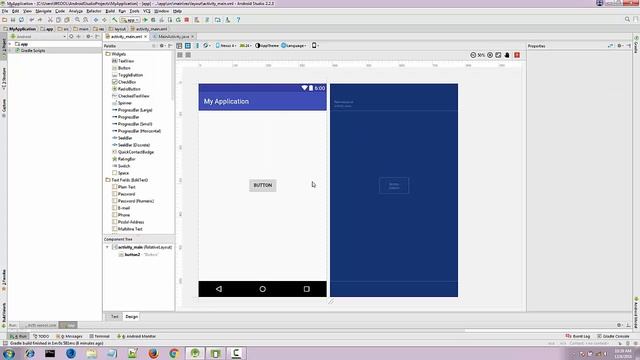The width and height of the screenshot is (640, 360).
Task: Click the Find magnifier icon in the toolbar
Action: pyautogui.click(x=77, y=20)
